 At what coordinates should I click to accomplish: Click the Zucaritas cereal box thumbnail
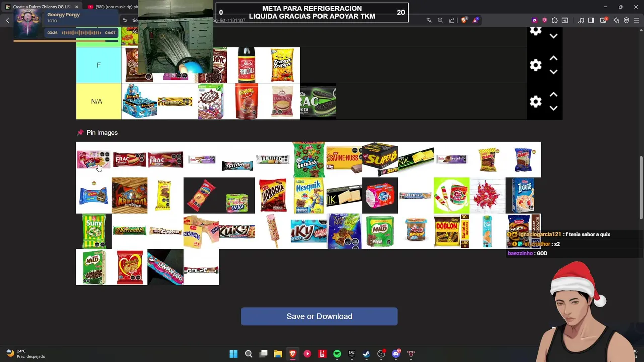[523, 196]
